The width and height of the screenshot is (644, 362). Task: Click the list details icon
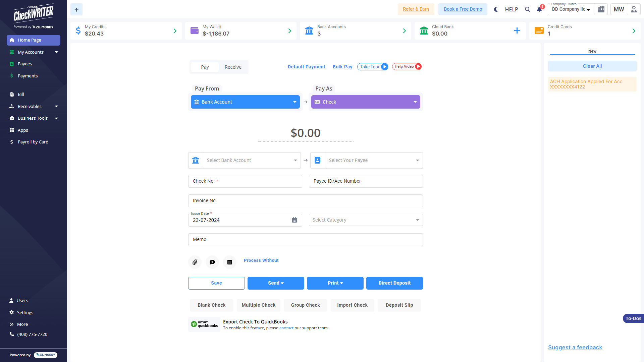pos(230,262)
